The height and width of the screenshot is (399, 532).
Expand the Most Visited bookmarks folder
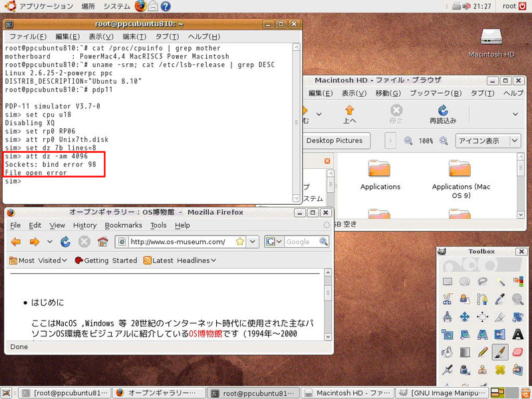pyautogui.click(x=38, y=261)
